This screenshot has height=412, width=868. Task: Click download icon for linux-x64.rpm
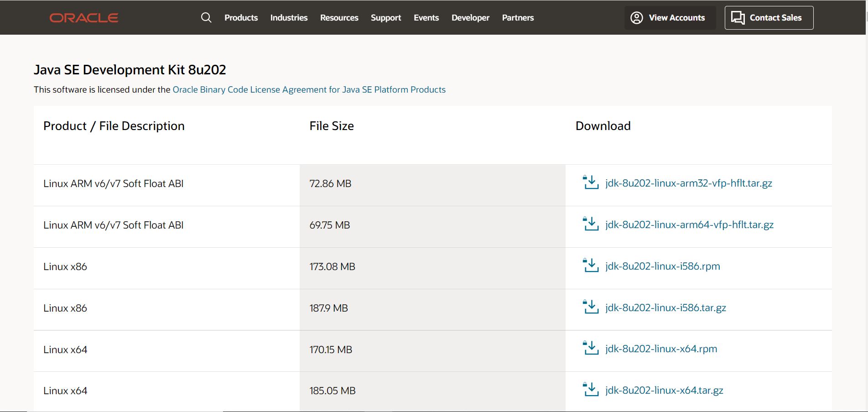tap(591, 348)
